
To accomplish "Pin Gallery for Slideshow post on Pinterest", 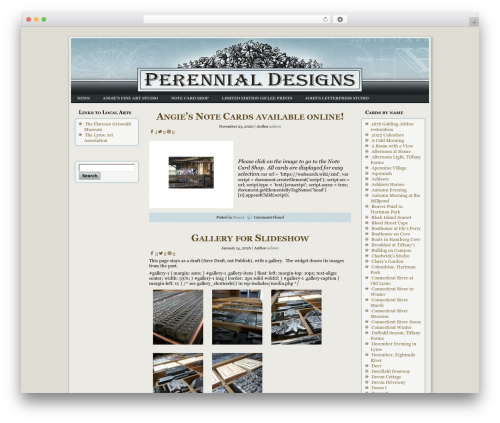I will pyautogui.click(x=170, y=253).
